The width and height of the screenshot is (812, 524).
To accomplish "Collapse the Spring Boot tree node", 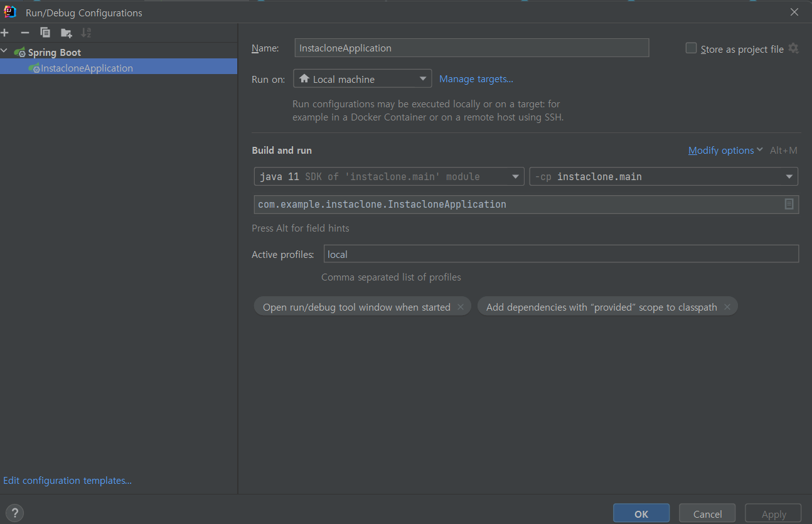I will click(4, 52).
